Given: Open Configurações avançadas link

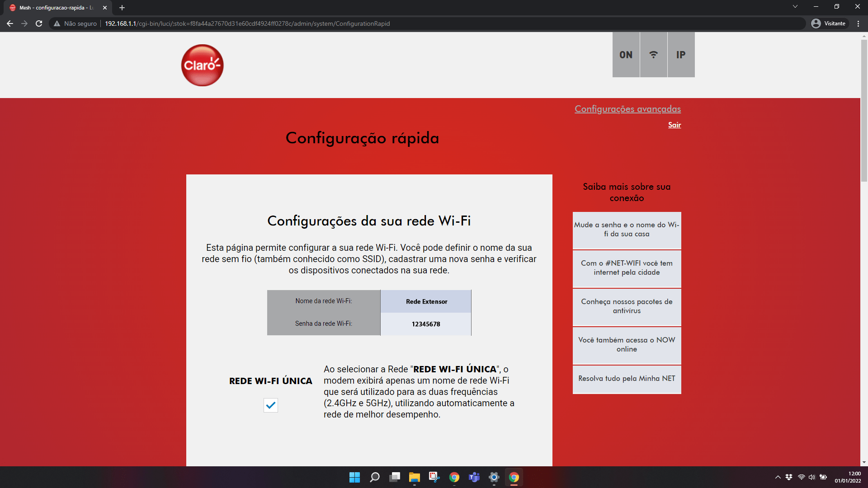Looking at the screenshot, I should (627, 109).
